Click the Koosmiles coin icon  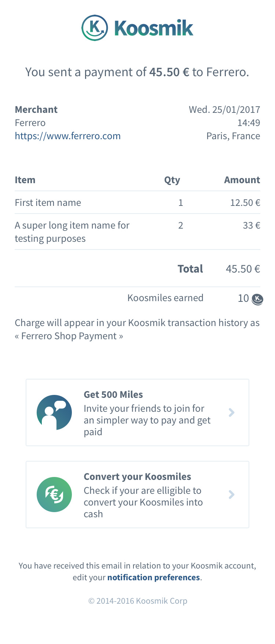tap(257, 299)
